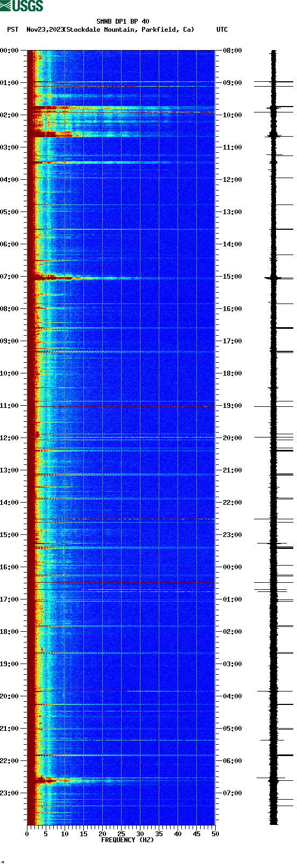Click the 00:00 PST time label
This screenshot has width=297, height=868.
click(10, 51)
